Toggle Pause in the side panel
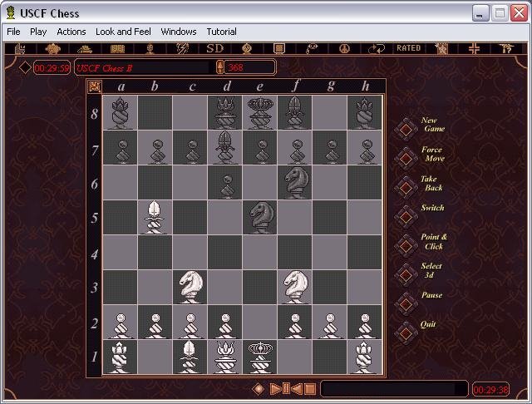Viewport: 532px width, 404px height. (x=406, y=301)
